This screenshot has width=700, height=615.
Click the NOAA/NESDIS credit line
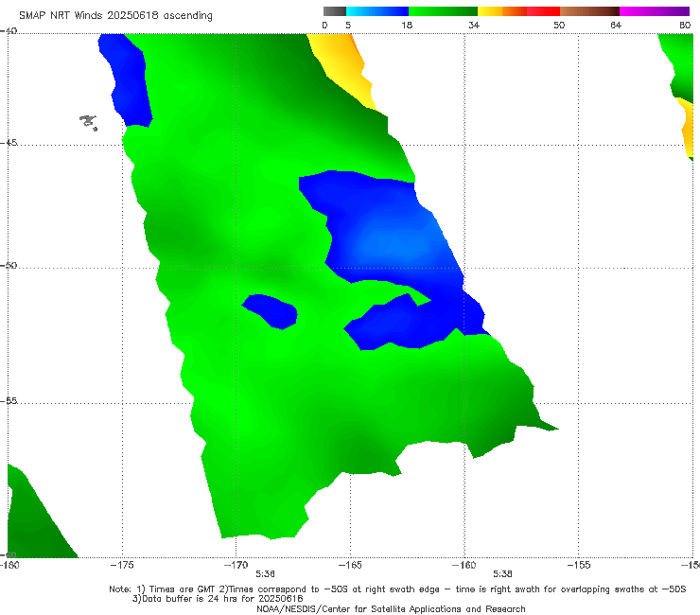[391, 608]
